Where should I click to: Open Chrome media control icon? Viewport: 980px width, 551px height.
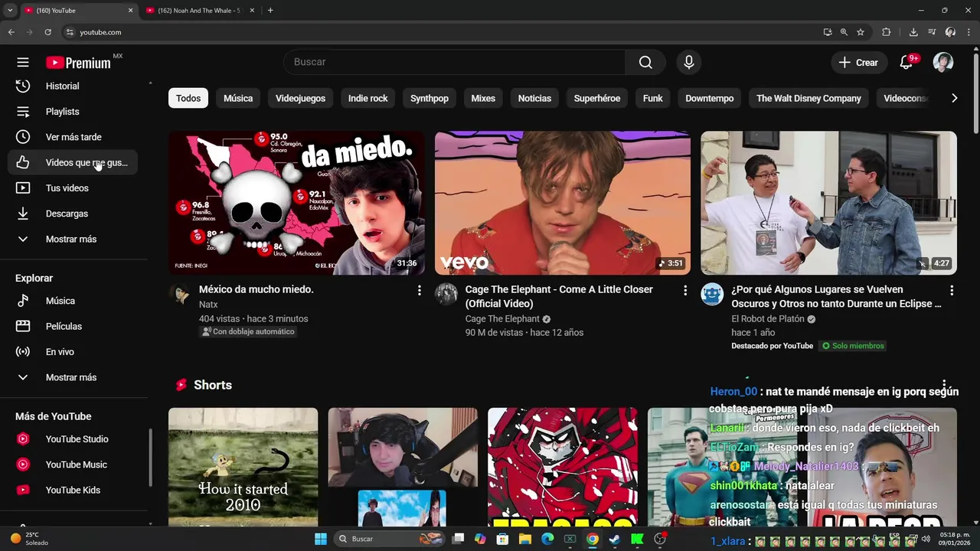tap(932, 32)
